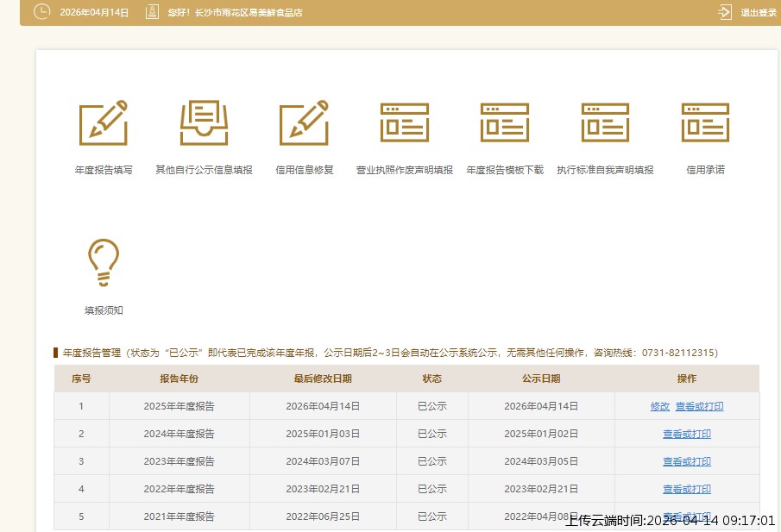Open the 年度报告填写 pencil icon

point(104,122)
